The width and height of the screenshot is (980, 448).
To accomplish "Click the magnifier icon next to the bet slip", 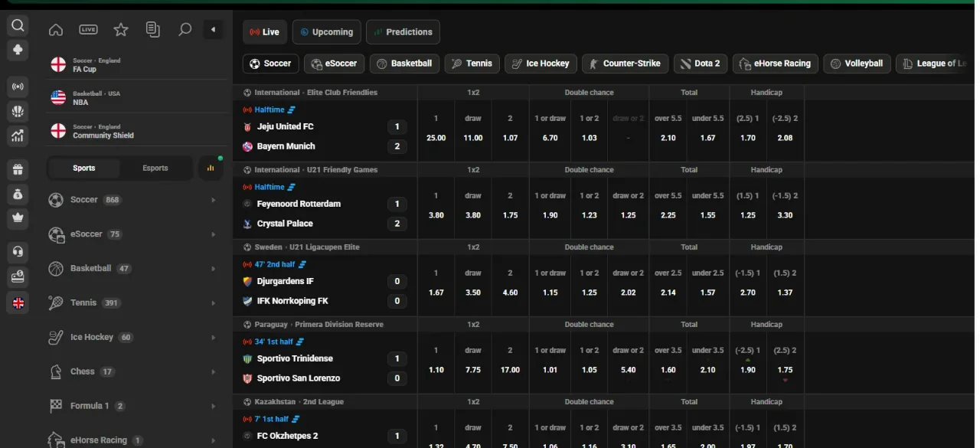I will pyautogui.click(x=185, y=30).
